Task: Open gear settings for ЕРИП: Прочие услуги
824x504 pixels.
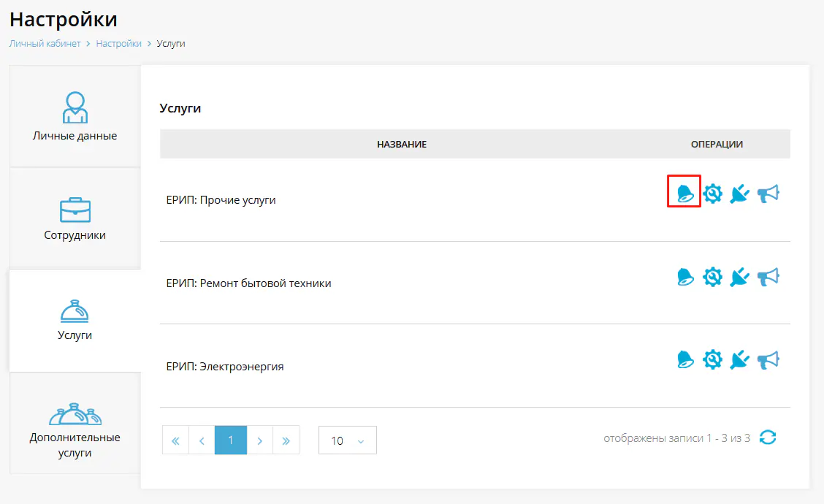Action: pos(712,193)
